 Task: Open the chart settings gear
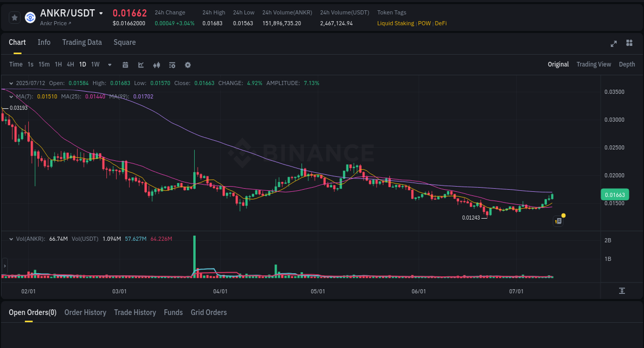[x=188, y=64]
